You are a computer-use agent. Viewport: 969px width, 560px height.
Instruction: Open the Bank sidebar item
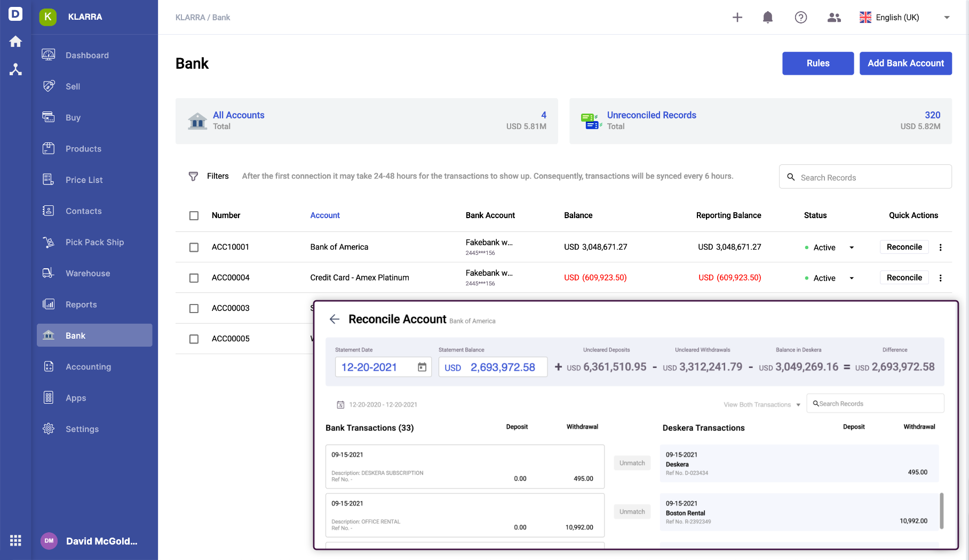pyautogui.click(x=94, y=335)
